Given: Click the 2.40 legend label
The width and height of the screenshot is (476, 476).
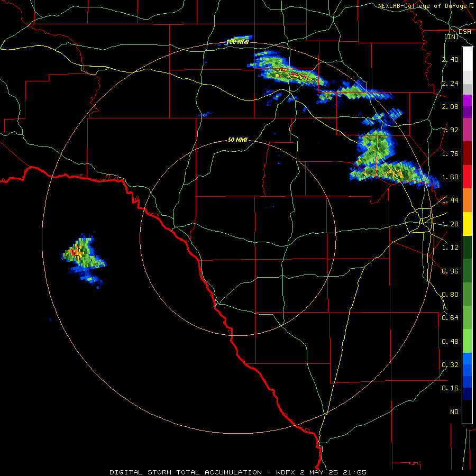Looking at the screenshot, I should [x=450, y=59].
